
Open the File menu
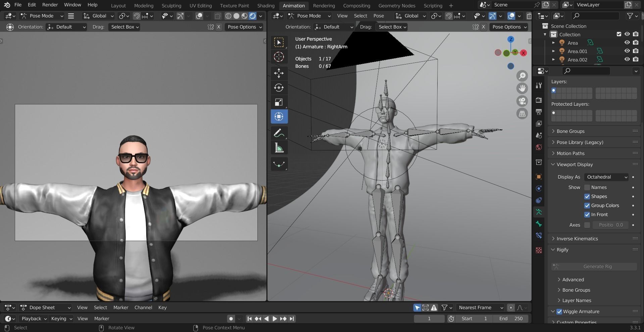(18, 5)
